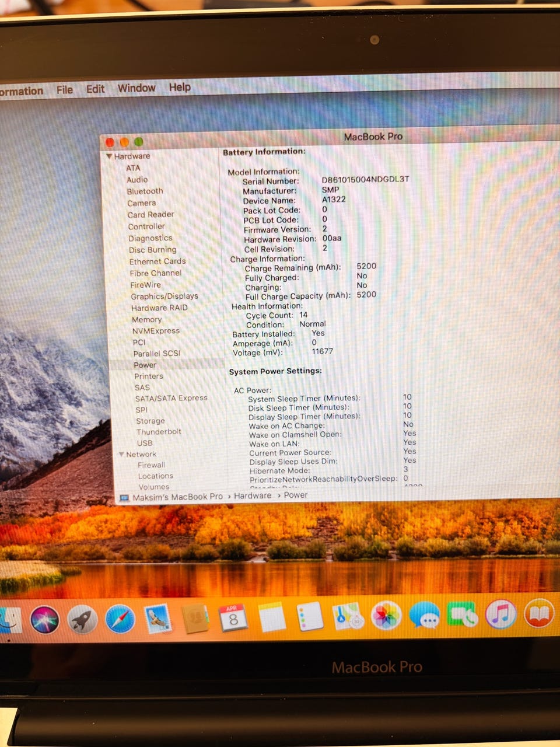Open Calendar icon showing APR 8
The image size is (560, 747).
pyautogui.click(x=233, y=618)
